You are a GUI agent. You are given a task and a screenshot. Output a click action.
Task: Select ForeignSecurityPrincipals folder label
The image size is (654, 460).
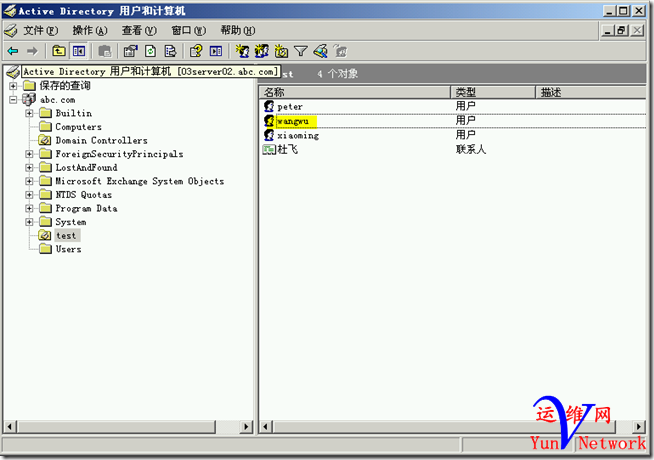tap(119, 154)
